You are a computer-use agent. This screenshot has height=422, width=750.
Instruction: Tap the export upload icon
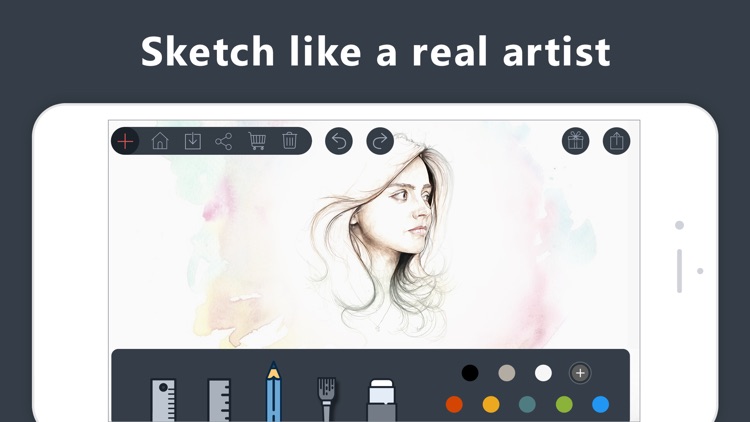[617, 141]
